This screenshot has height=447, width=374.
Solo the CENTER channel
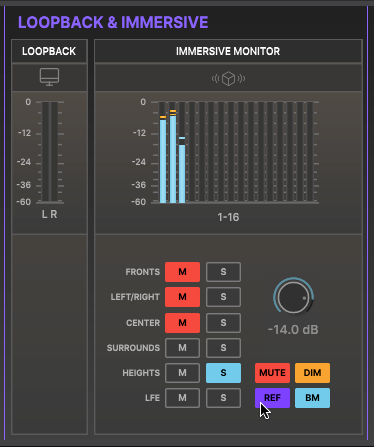click(x=223, y=323)
